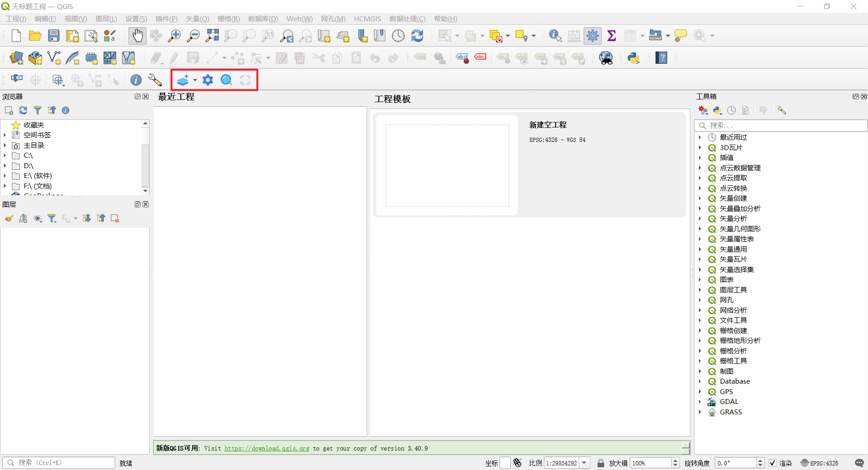Image resolution: width=868 pixels, height=470 pixels.
Task: Click the EPSG:4326 CRS button
Action: click(x=820, y=463)
